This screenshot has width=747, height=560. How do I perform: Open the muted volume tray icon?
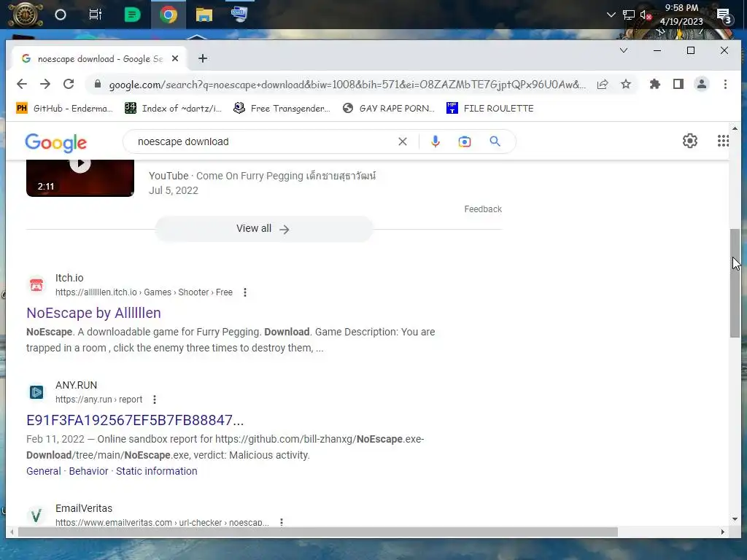646,15
